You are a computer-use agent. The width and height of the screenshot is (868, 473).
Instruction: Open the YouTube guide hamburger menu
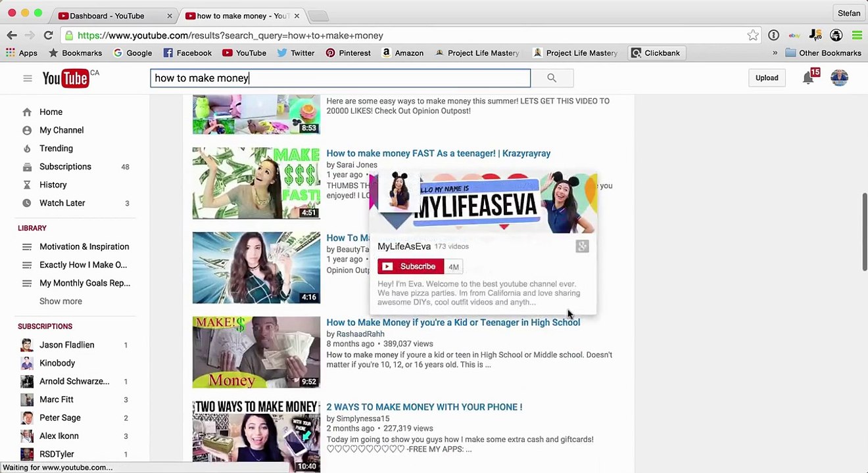click(27, 78)
